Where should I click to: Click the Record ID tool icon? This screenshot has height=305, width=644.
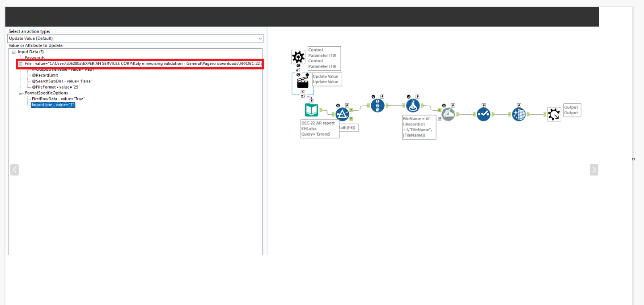[x=377, y=105]
